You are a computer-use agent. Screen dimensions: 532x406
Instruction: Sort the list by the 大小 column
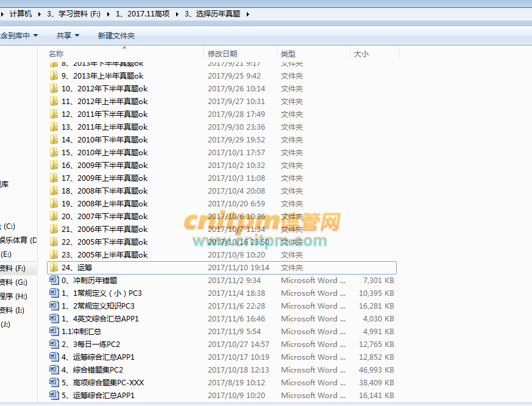point(361,54)
